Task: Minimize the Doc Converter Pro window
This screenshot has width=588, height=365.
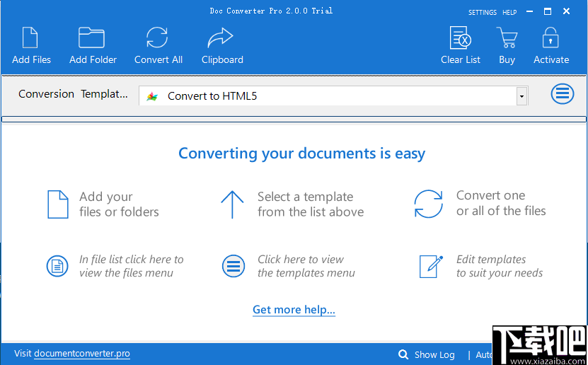Action: click(529, 11)
